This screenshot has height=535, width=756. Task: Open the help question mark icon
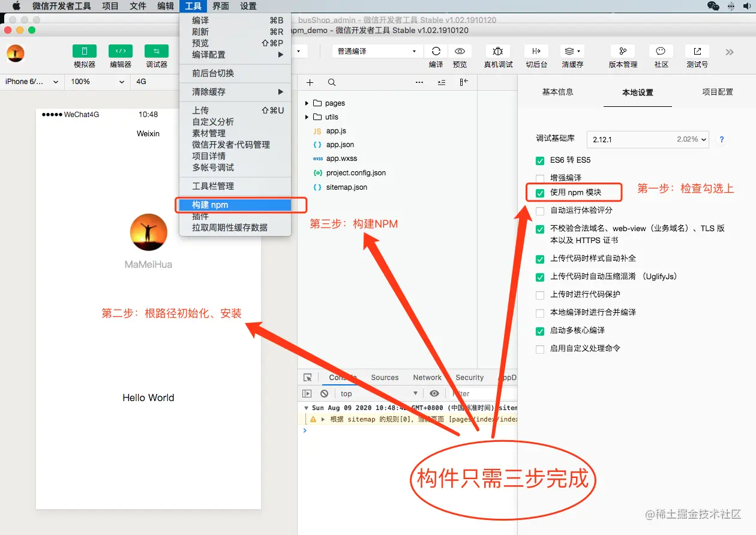(x=722, y=139)
